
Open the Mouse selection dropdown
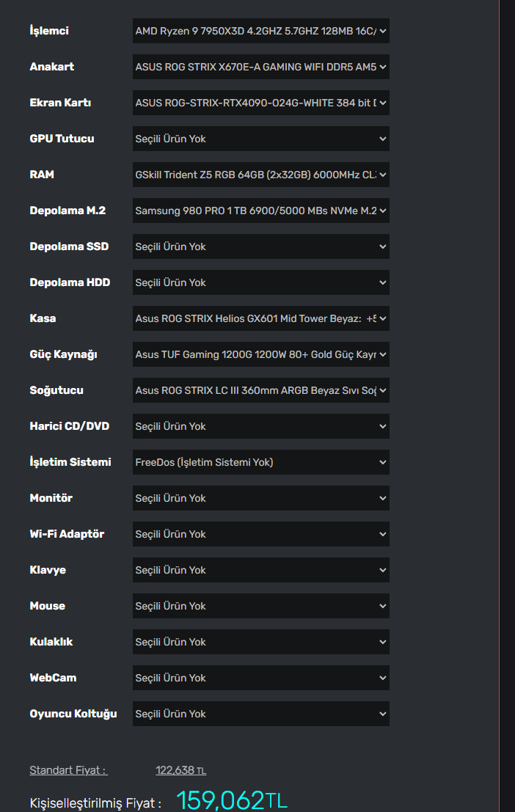260,606
